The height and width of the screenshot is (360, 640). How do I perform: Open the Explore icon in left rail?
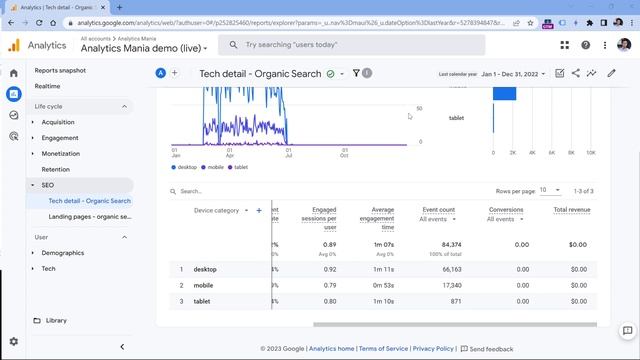pyautogui.click(x=13, y=115)
